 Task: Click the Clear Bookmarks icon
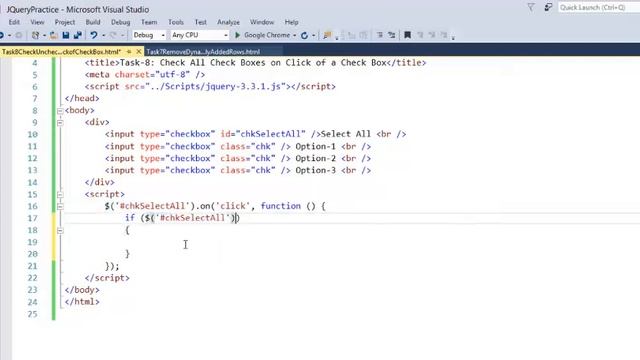click(444, 35)
